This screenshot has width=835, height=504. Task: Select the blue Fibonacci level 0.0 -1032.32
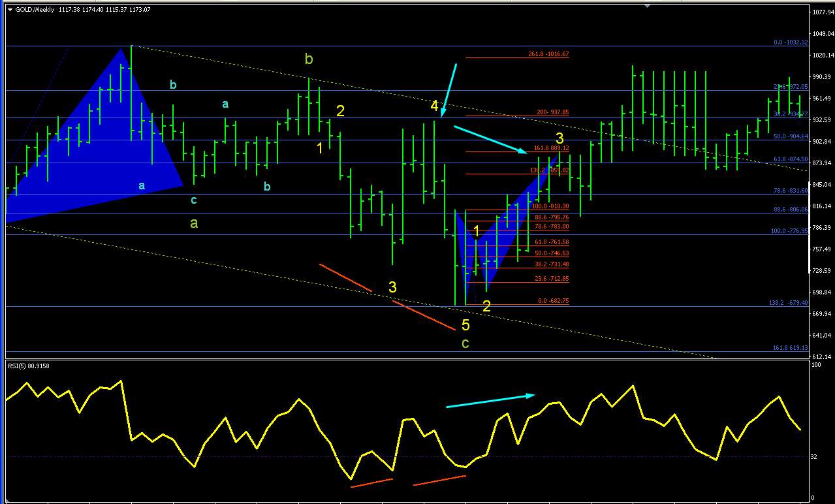pyautogui.click(x=791, y=42)
